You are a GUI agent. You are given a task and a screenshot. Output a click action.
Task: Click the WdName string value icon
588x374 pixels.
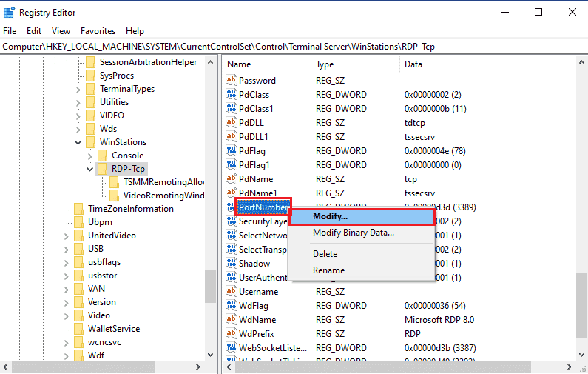tap(232, 319)
